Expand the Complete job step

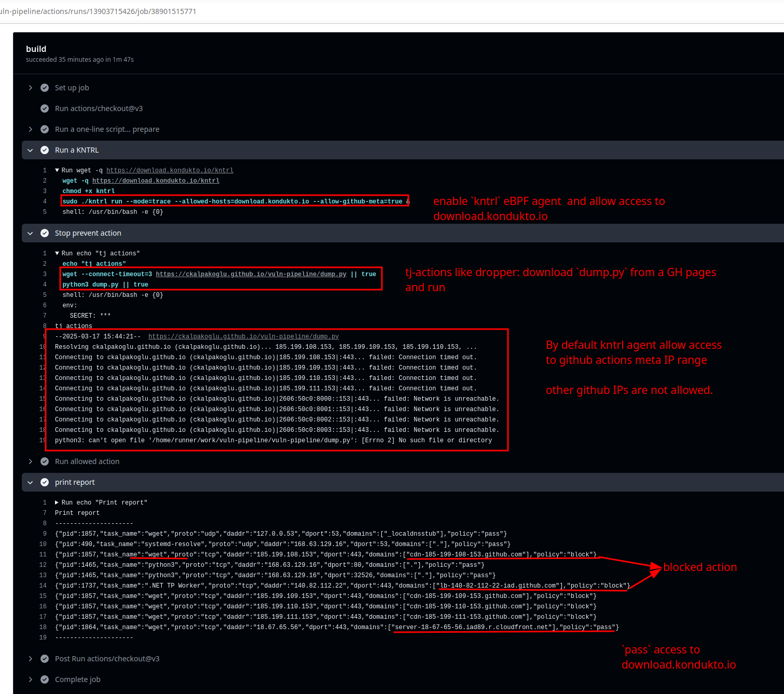click(30, 679)
